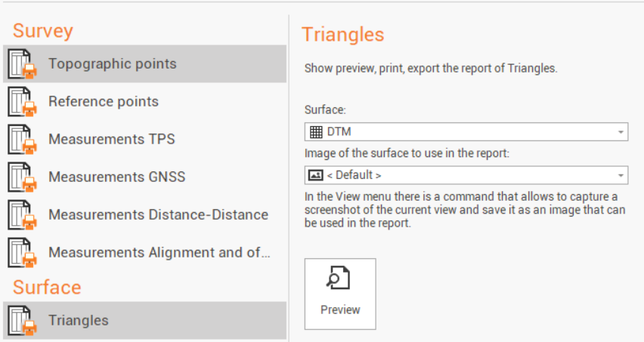The height and width of the screenshot is (342, 644).
Task: Select the Reference points label
Action: pyautogui.click(x=104, y=102)
